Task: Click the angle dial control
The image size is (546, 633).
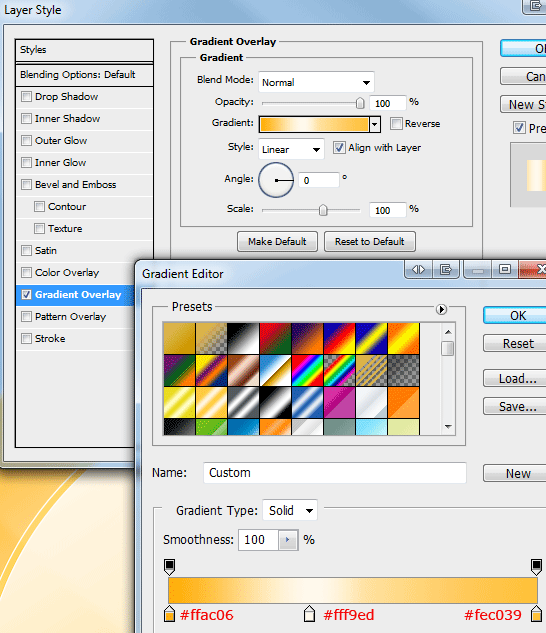Action: (x=276, y=180)
